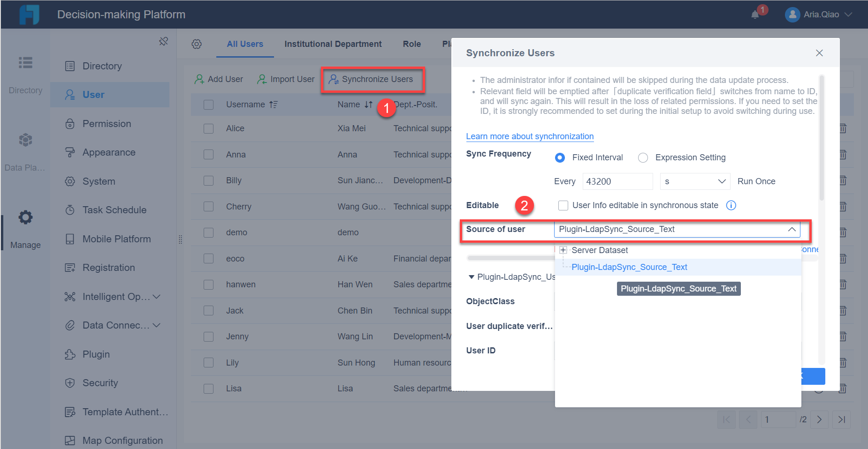Select the Expression Setting radio button
Image resolution: width=868 pixels, height=449 pixels.
pos(643,157)
